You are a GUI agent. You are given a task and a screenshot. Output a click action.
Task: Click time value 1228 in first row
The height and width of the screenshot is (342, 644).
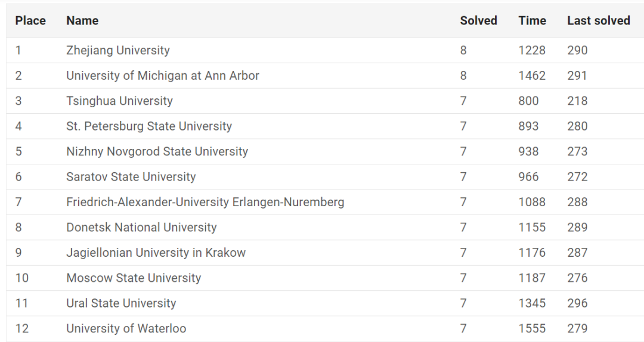532,51
